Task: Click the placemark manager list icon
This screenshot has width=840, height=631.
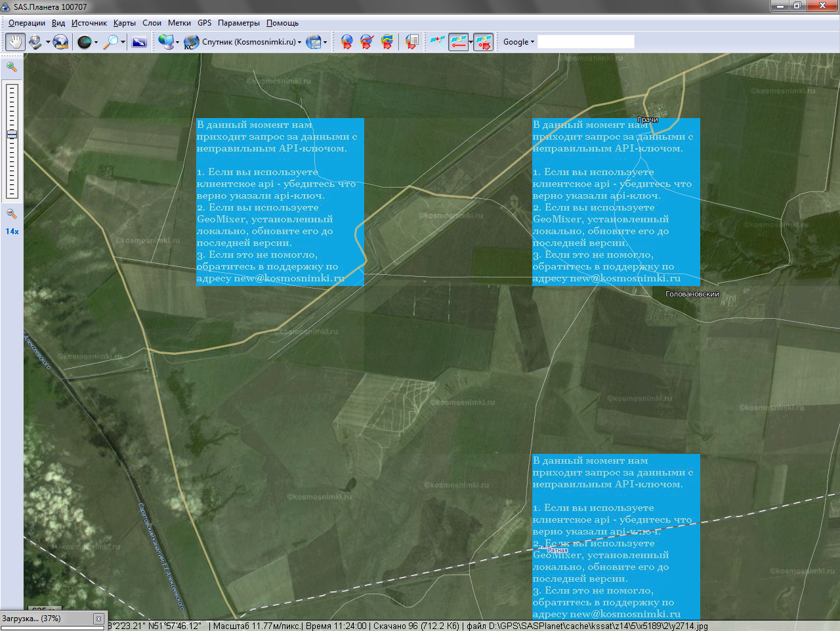Action: coord(411,42)
